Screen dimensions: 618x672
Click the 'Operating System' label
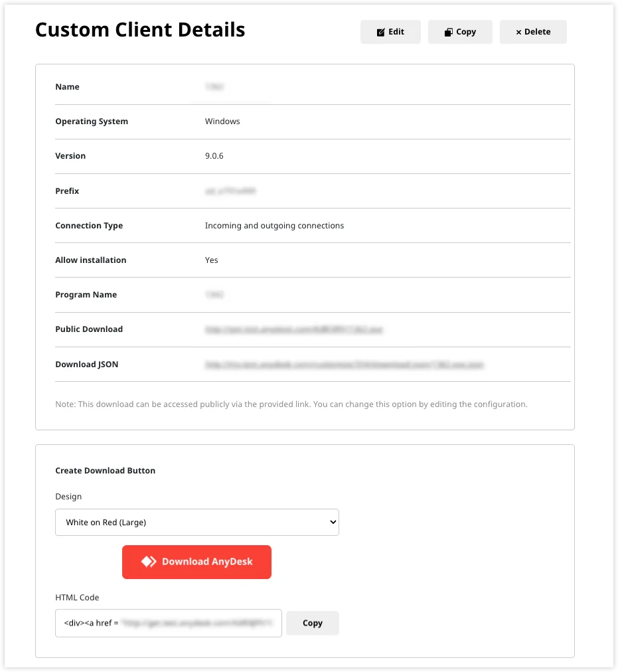pyautogui.click(x=92, y=122)
